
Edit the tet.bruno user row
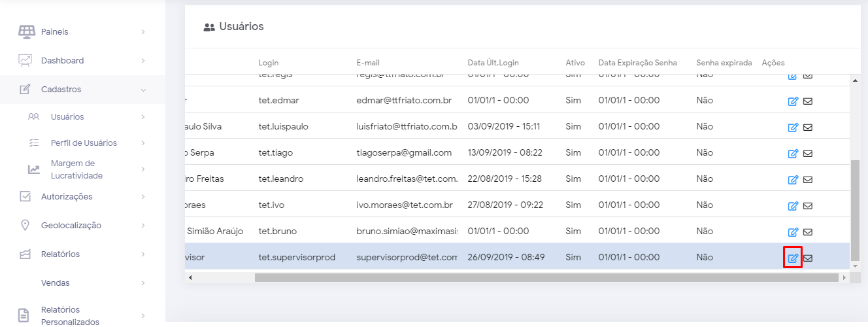793,232
